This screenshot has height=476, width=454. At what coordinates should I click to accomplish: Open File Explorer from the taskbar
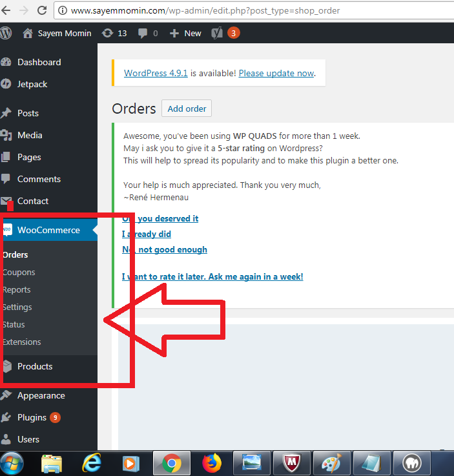[x=52, y=464]
